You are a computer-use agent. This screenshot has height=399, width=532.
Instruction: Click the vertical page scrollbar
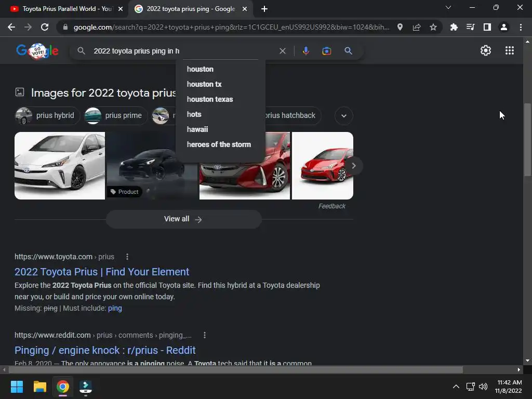527,139
